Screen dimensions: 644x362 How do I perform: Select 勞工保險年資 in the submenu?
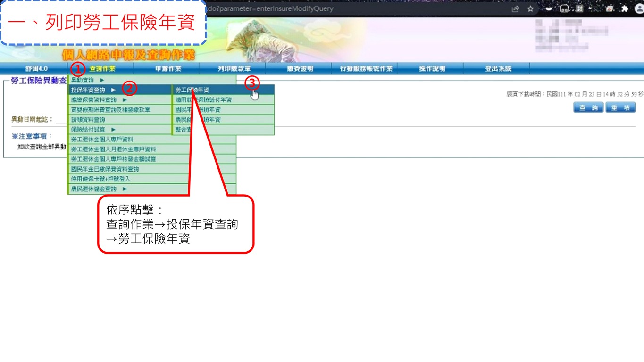coord(223,90)
